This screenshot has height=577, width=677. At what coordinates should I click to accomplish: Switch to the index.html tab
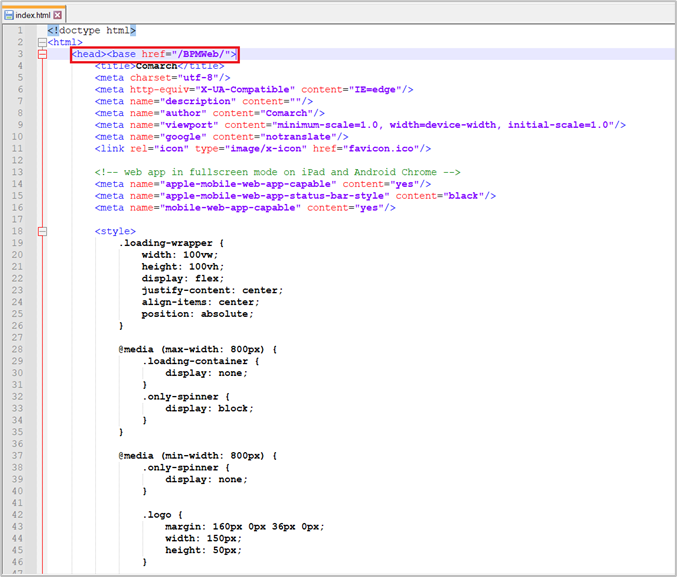click(x=33, y=15)
